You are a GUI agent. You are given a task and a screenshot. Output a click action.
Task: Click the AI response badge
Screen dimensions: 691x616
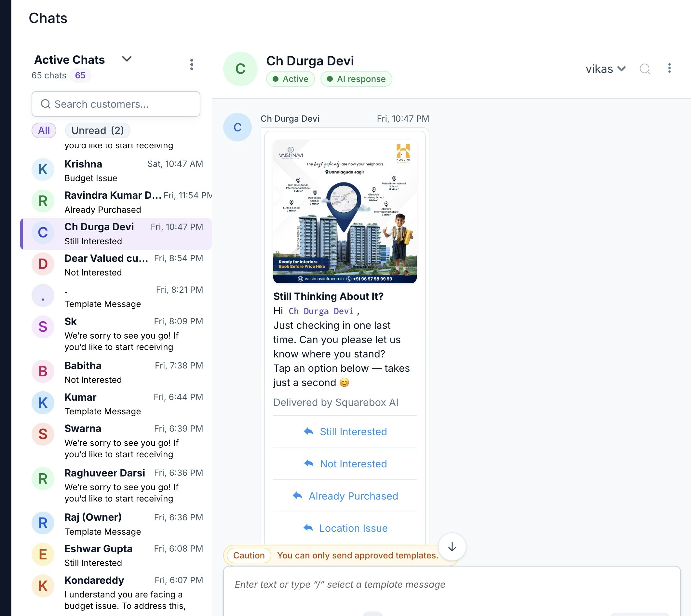[x=356, y=79]
